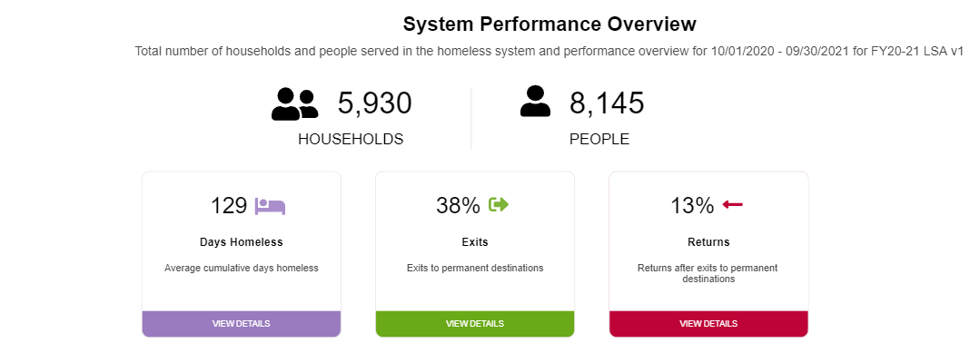Screen dimensions: 980x353
Task: Open Returns details via red button
Action: point(708,324)
